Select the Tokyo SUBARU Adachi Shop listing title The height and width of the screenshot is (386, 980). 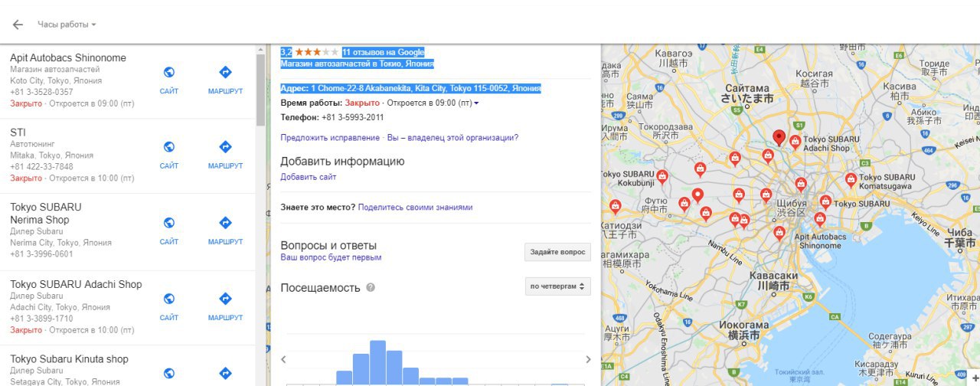coord(76,284)
